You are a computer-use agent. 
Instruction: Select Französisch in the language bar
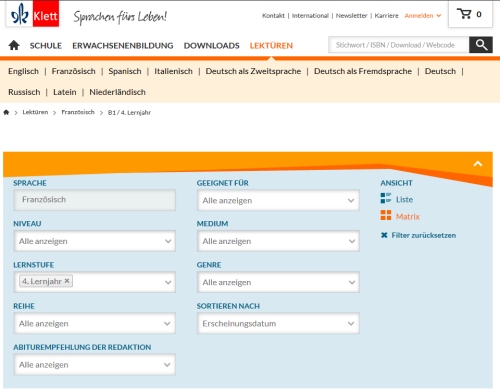(x=73, y=71)
